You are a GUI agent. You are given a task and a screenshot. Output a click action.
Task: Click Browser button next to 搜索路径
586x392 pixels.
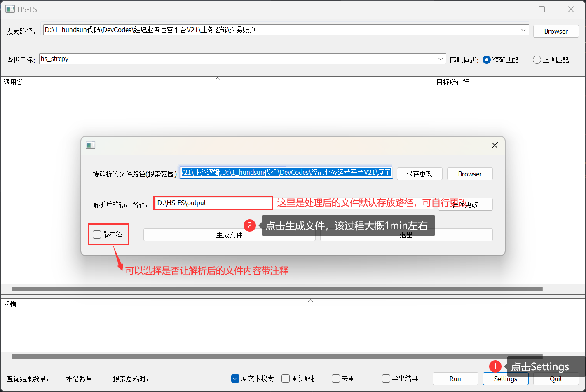click(556, 31)
